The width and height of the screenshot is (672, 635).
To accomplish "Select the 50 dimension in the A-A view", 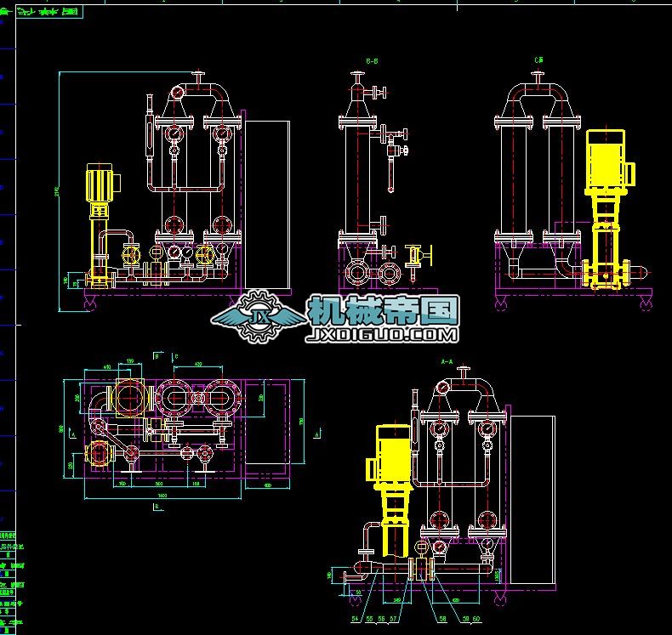I will pos(358,592).
